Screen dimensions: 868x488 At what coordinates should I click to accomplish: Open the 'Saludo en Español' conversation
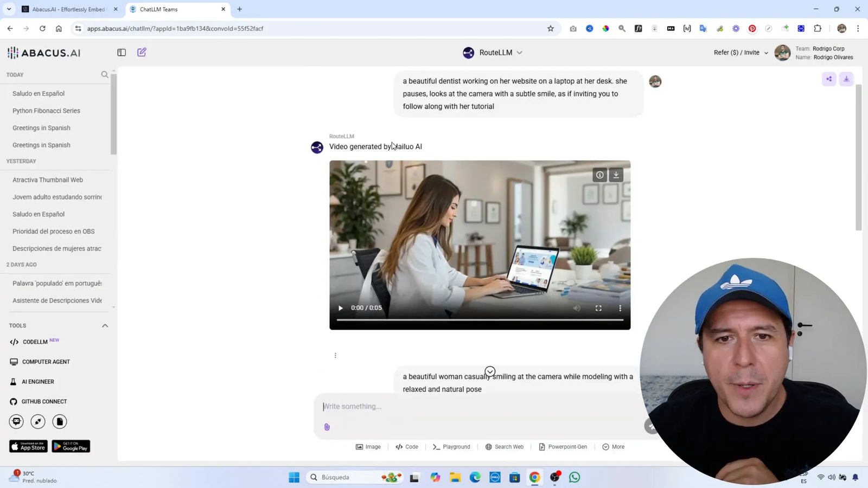tap(38, 93)
